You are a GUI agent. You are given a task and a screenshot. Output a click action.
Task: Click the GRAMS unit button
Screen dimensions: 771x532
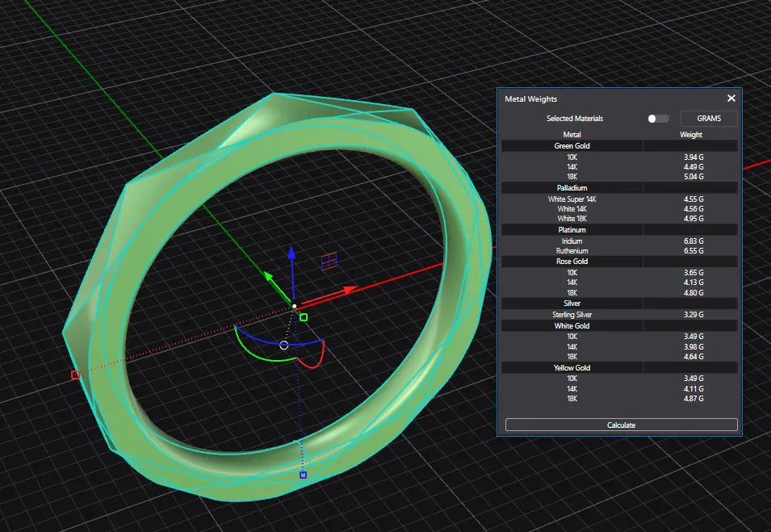708,119
